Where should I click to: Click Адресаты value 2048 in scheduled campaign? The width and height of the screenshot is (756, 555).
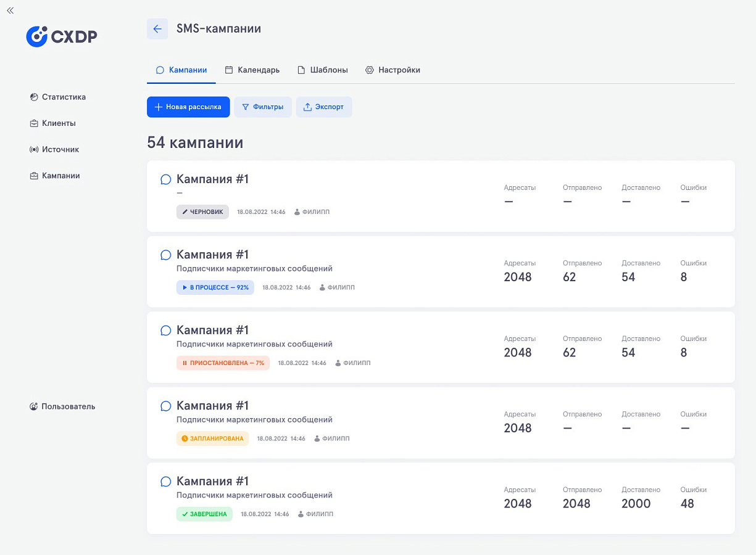[x=518, y=428]
